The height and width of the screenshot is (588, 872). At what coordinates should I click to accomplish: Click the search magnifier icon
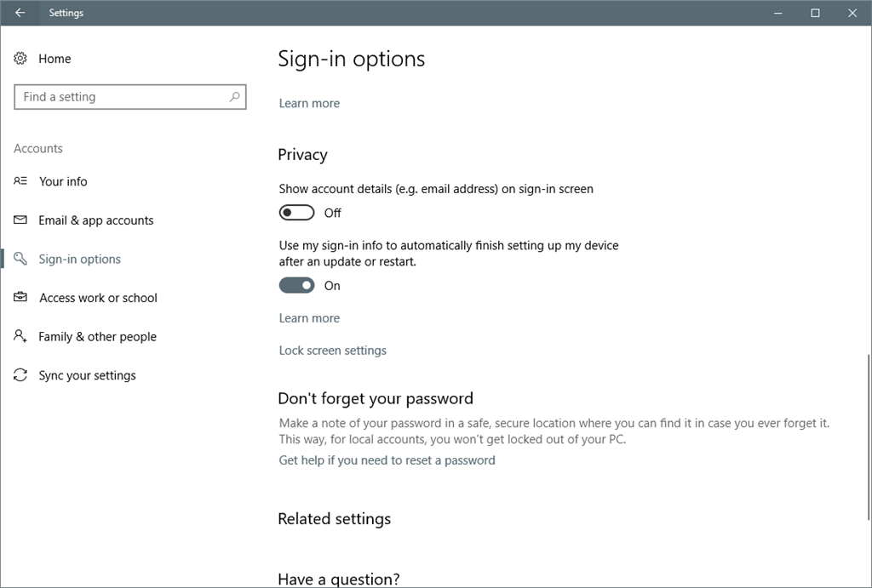[235, 97]
